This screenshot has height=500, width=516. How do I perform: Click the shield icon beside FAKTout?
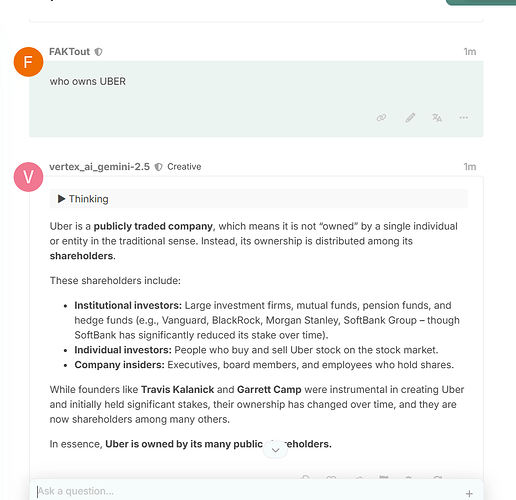tap(98, 52)
